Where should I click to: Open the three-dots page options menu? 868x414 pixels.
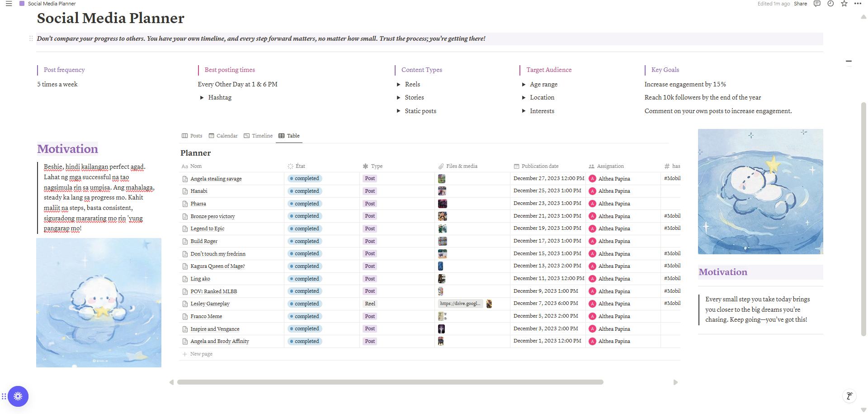pos(858,4)
